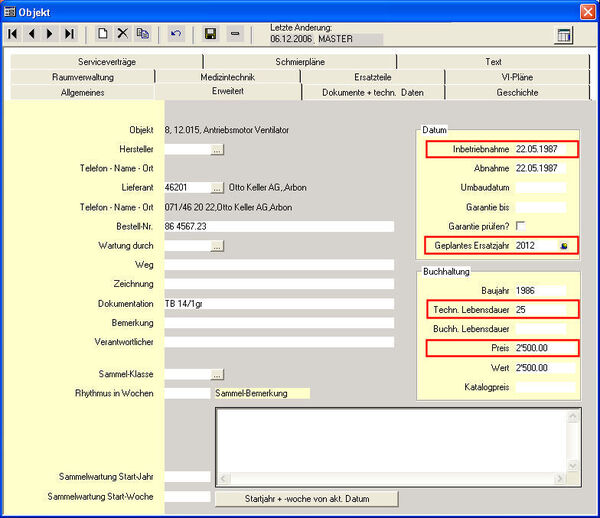Viewport: 600px width, 518px height.
Task: Undo the last change
Action: point(176,34)
